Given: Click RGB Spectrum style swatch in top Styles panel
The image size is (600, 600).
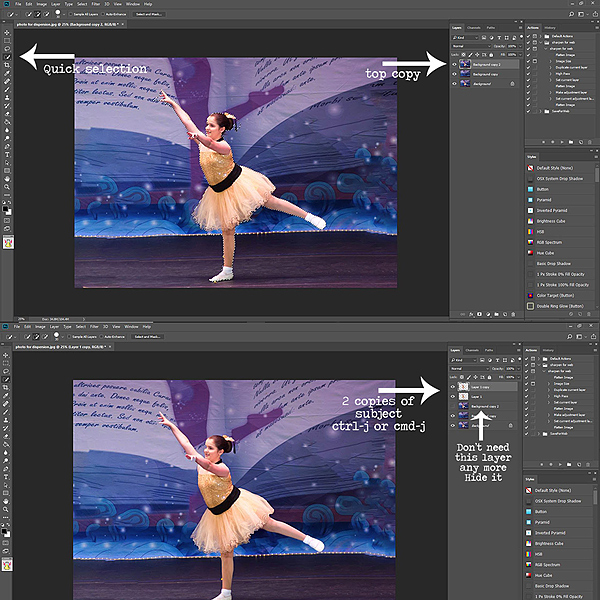Looking at the screenshot, I should coord(530,242).
